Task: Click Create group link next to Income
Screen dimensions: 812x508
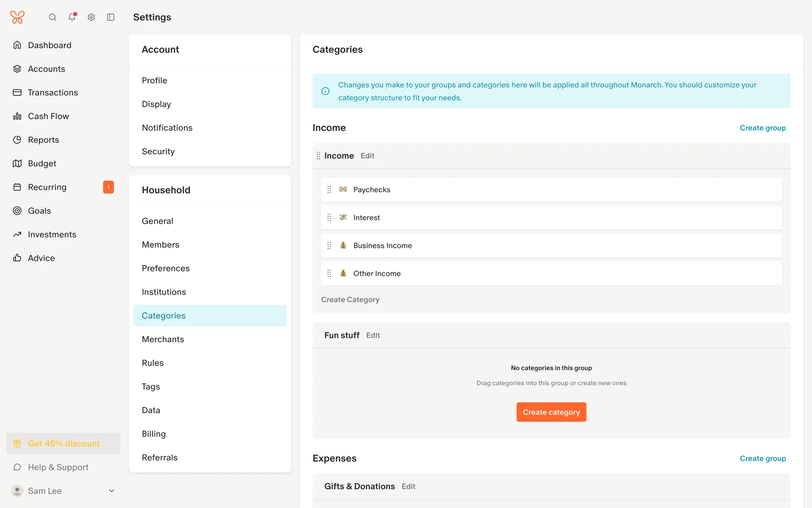Action: click(x=763, y=128)
